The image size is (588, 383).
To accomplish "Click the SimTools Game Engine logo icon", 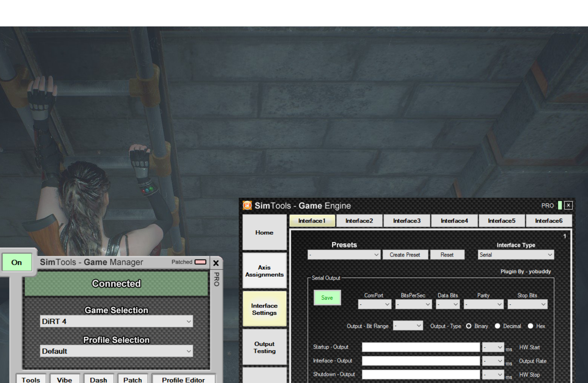I will (x=247, y=205).
